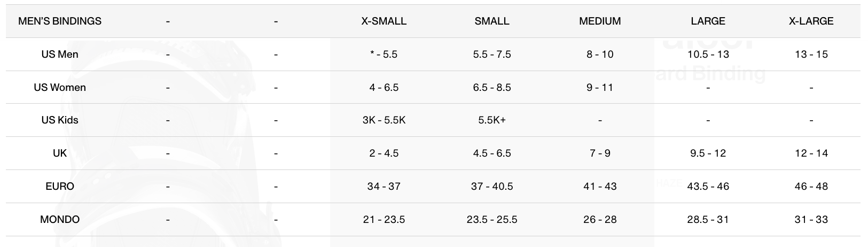868x247 pixels.
Task: Click the SMALL size column header
Action: pos(491,21)
